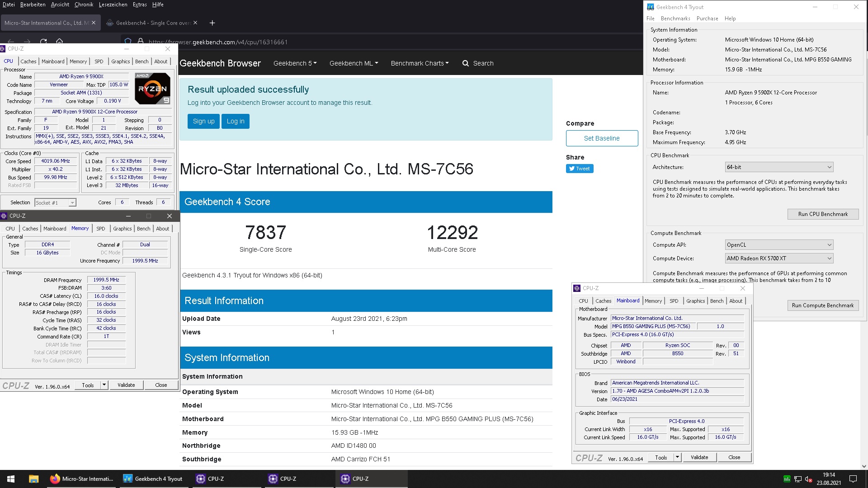The width and height of the screenshot is (868, 488).
Task: Expand Benchmark Charts dropdown
Action: tap(420, 63)
